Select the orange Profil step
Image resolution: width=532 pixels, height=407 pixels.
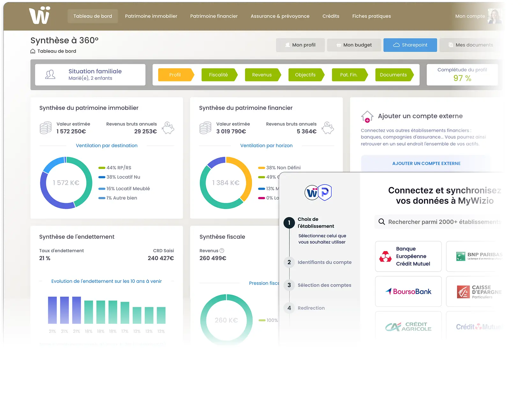(175, 75)
